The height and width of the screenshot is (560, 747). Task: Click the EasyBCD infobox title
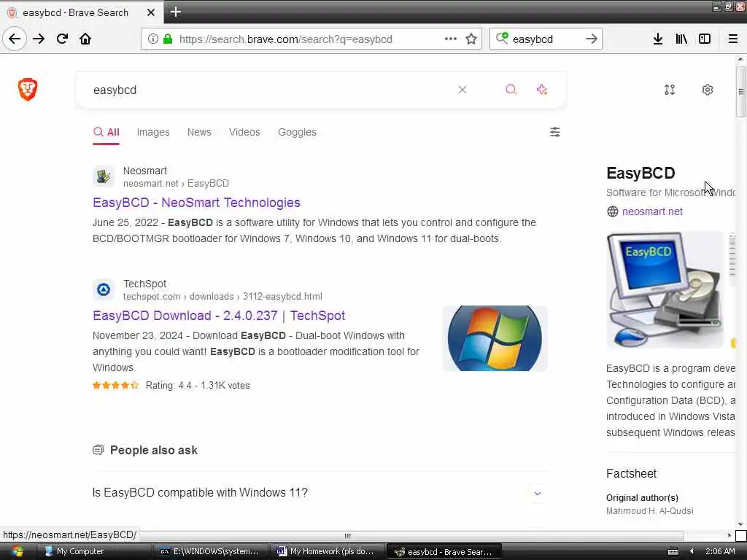click(640, 173)
